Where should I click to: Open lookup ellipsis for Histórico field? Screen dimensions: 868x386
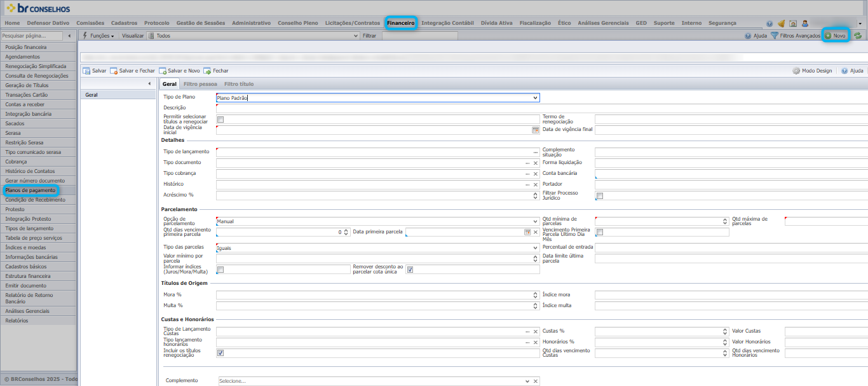[x=527, y=184]
